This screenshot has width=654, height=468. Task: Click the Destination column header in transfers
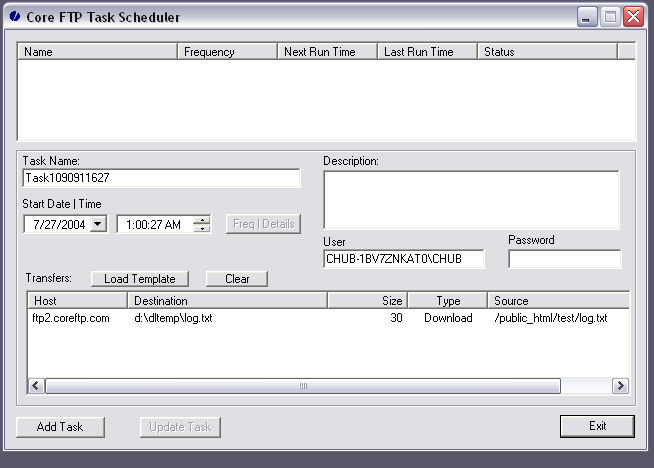click(227, 300)
